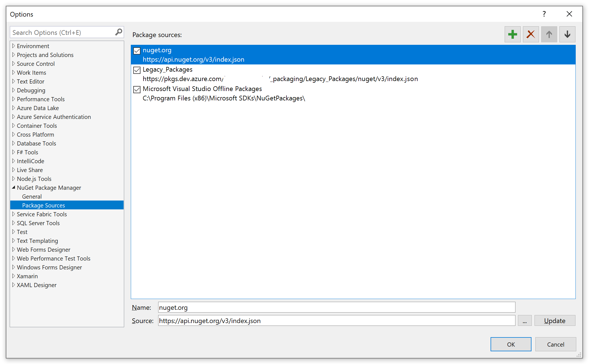This screenshot has width=589, height=364.
Task: Expand the Debugging tree node
Action: click(14, 90)
